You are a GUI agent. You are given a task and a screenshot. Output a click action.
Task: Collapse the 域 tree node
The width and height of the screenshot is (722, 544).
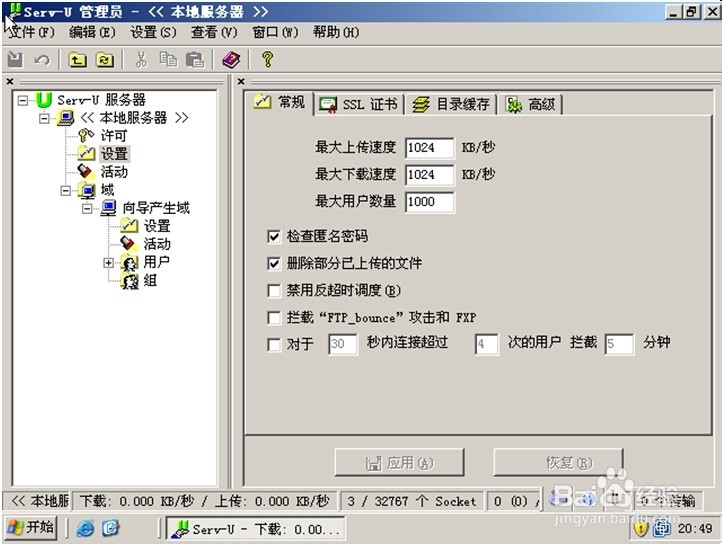(x=66, y=190)
